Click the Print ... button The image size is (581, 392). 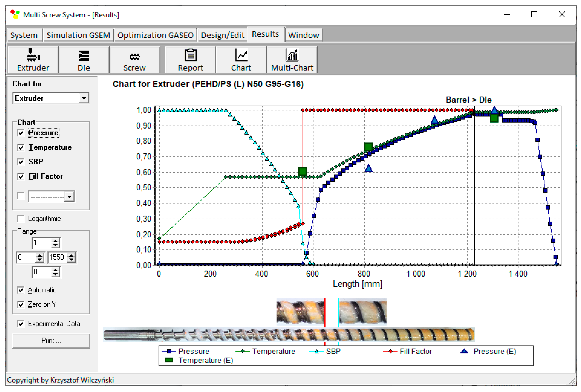pyautogui.click(x=51, y=341)
